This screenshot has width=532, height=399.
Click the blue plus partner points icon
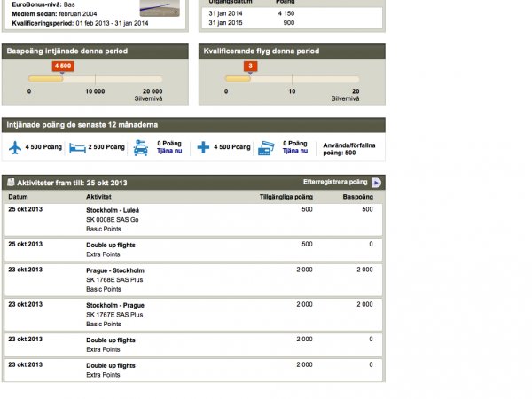203,147
